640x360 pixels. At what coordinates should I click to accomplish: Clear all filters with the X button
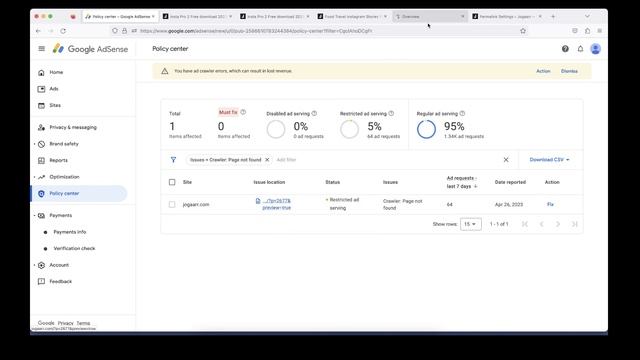(x=506, y=160)
